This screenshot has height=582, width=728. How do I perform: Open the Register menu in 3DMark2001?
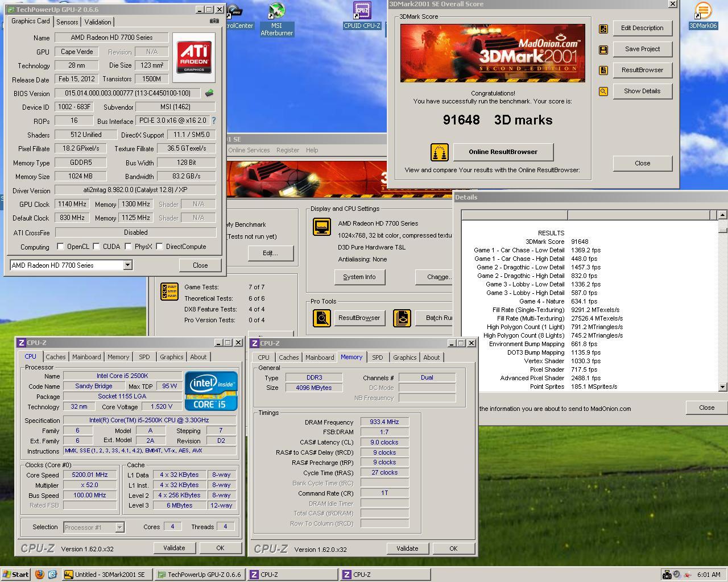(288, 150)
